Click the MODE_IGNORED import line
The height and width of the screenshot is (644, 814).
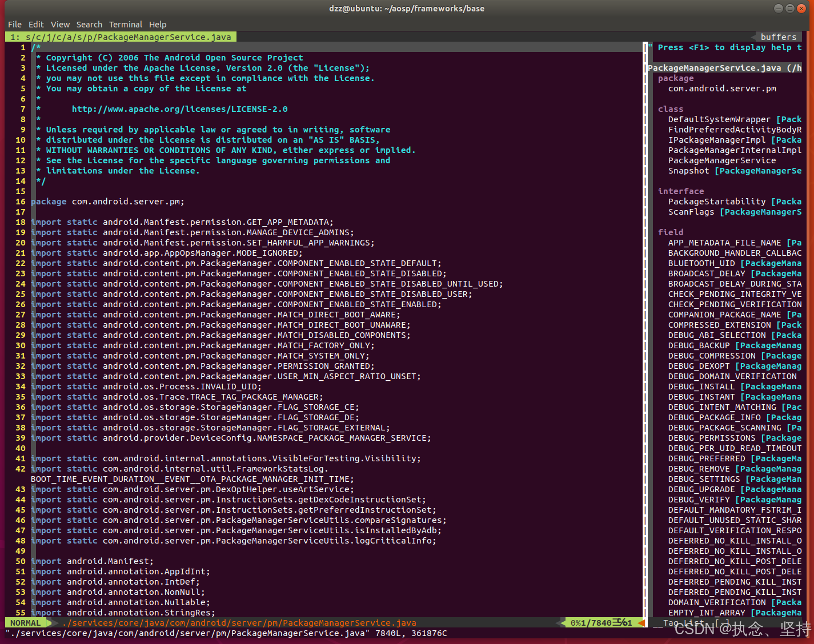click(x=167, y=253)
